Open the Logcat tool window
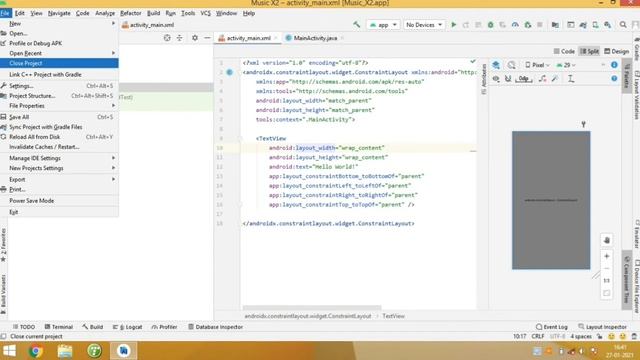Screen dimensions: 640x360 [x=127, y=327]
